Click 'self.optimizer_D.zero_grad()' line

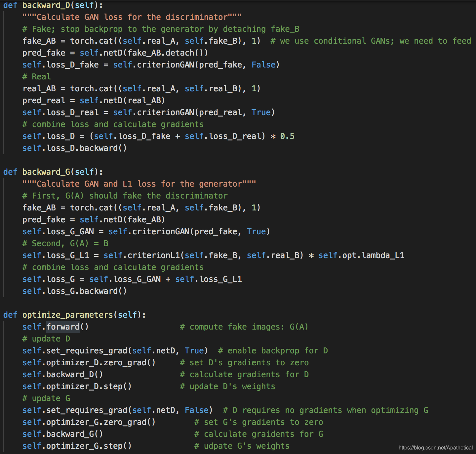pyautogui.click(x=89, y=363)
